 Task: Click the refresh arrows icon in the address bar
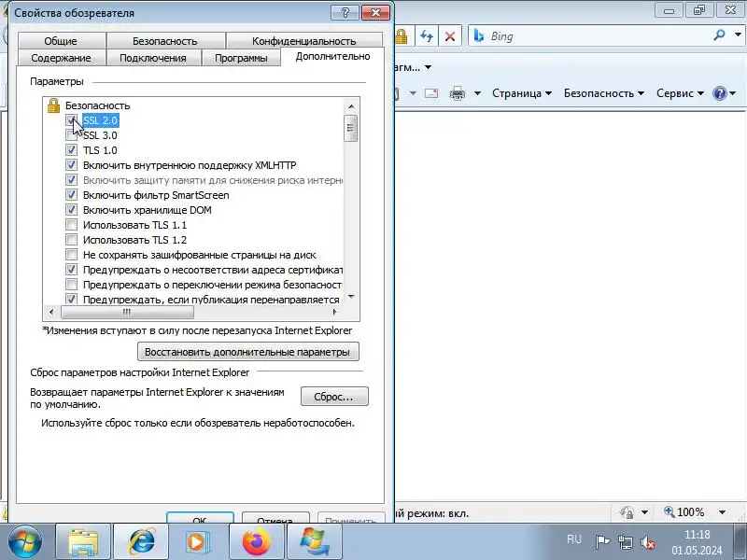tap(427, 36)
